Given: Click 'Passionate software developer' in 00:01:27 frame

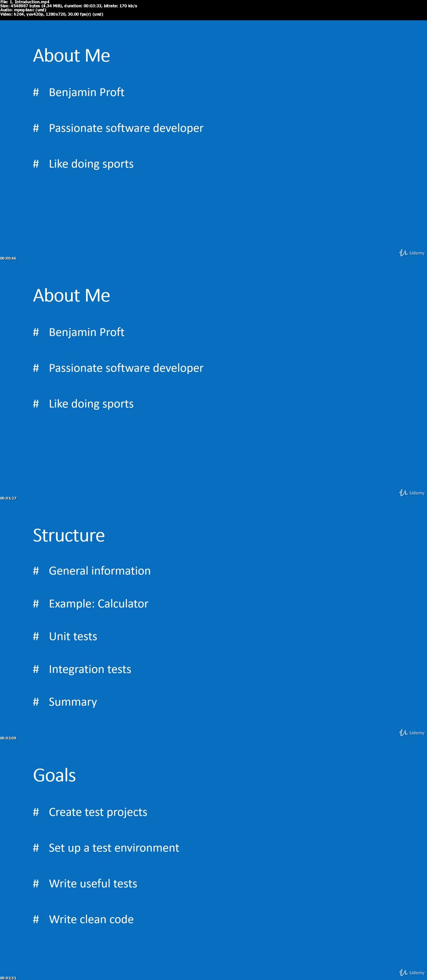Looking at the screenshot, I should [126, 368].
